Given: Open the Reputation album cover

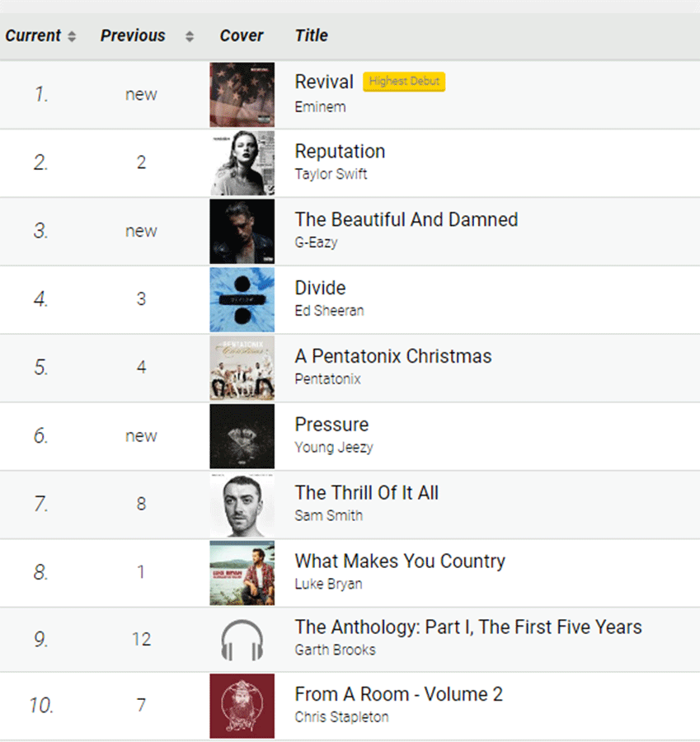Looking at the screenshot, I should 242,163.
